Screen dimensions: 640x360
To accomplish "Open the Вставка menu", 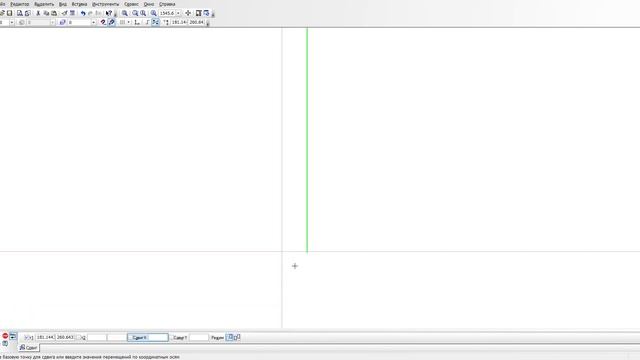I will coord(79,4).
